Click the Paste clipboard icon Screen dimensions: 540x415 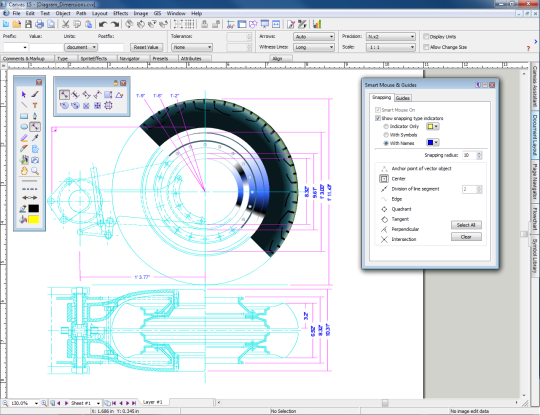click(89, 24)
